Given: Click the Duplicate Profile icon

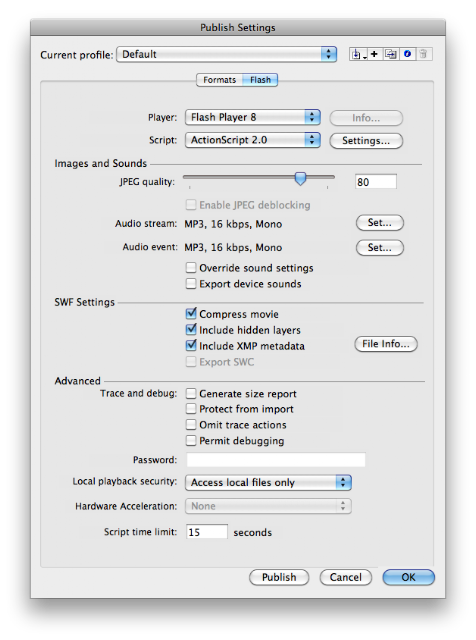Looking at the screenshot, I should (x=391, y=54).
